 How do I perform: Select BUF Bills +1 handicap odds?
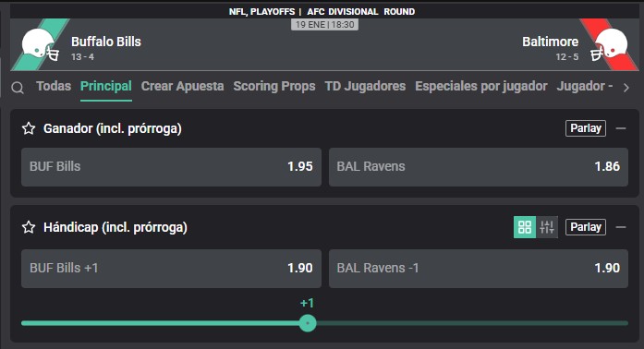point(171,268)
